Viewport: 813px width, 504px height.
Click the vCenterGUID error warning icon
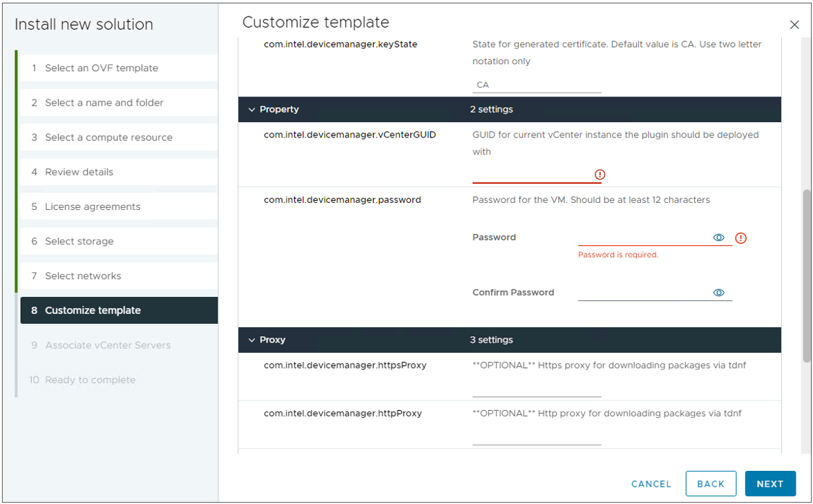tap(600, 175)
